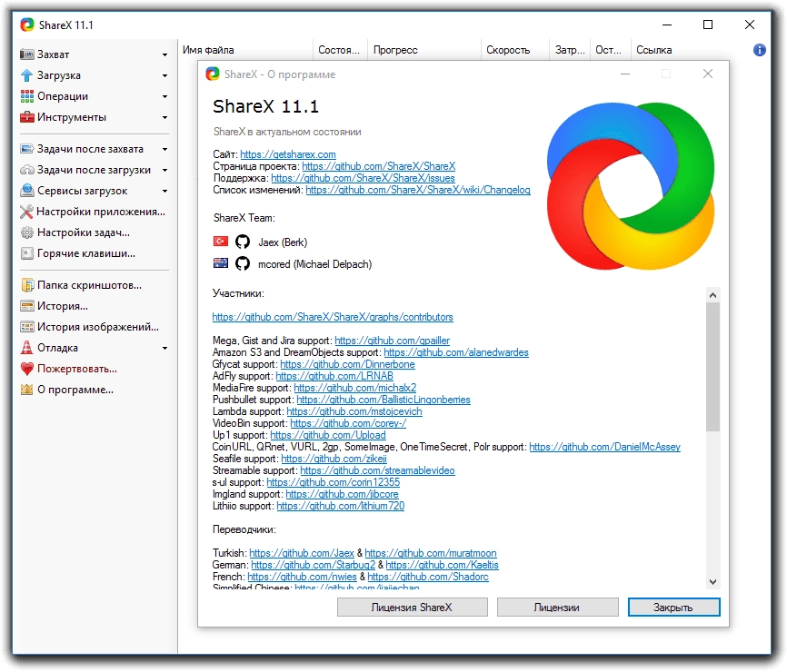Click the Имя файла column header
Viewport: 787px width, 672px height.
[245, 50]
